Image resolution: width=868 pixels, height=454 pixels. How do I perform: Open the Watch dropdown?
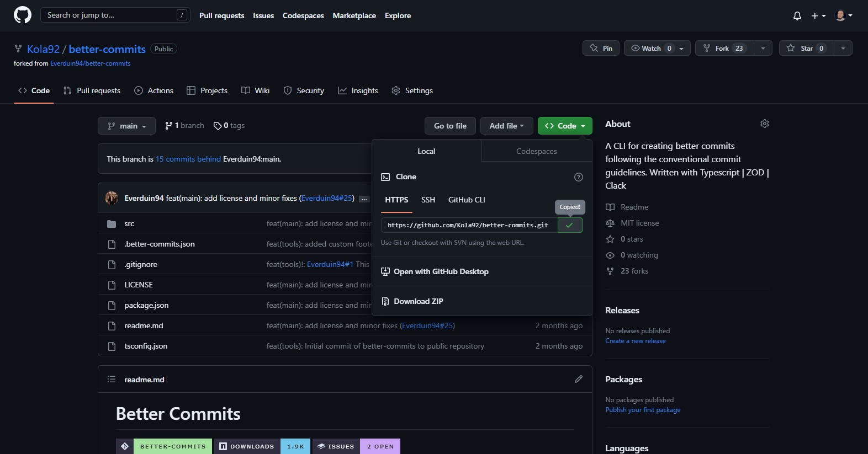pyautogui.click(x=657, y=48)
